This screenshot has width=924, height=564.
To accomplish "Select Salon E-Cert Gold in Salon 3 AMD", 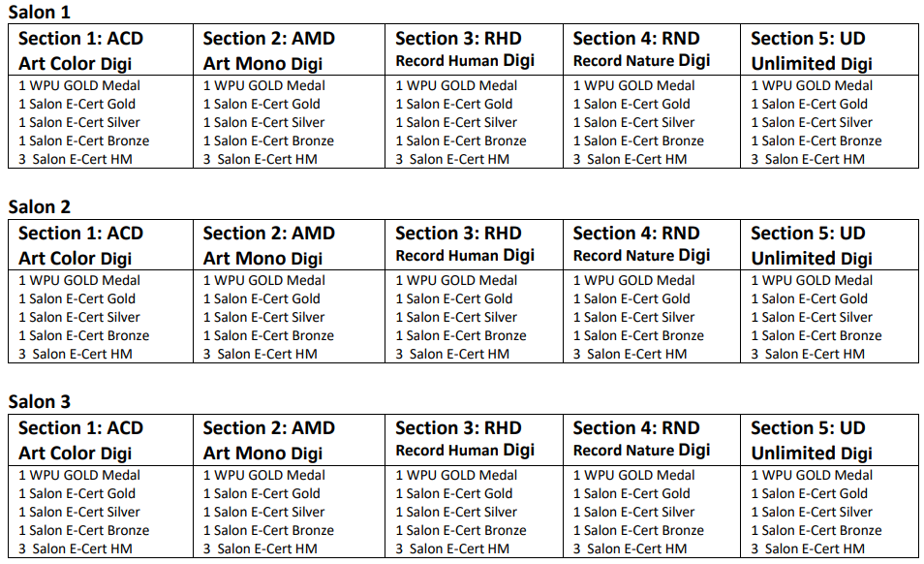I will click(x=262, y=493).
